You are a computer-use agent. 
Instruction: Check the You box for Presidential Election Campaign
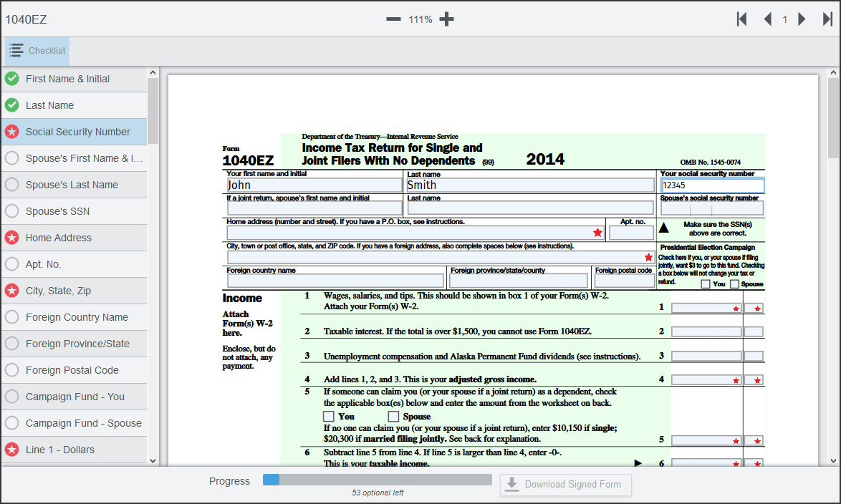pos(705,283)
